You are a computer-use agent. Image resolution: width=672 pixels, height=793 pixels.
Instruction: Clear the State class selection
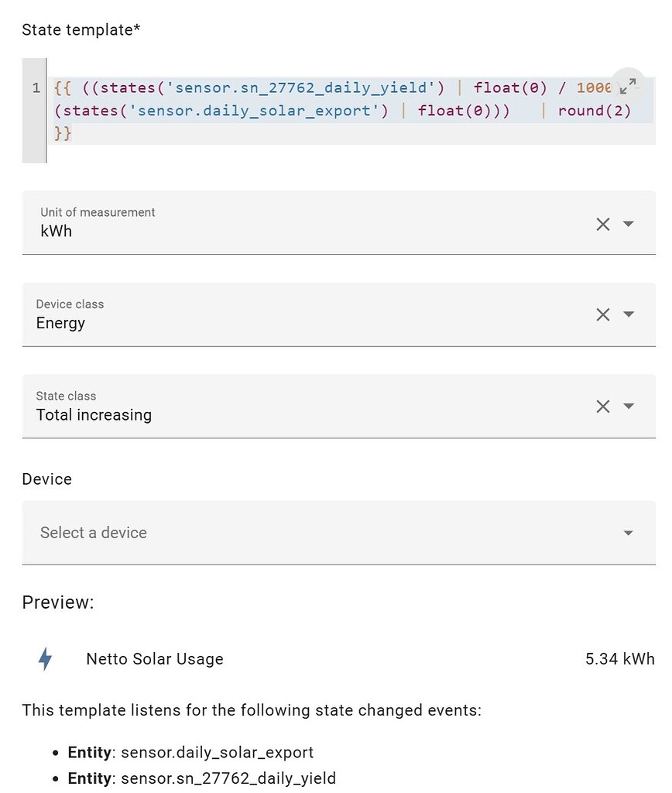pos(603,406)
